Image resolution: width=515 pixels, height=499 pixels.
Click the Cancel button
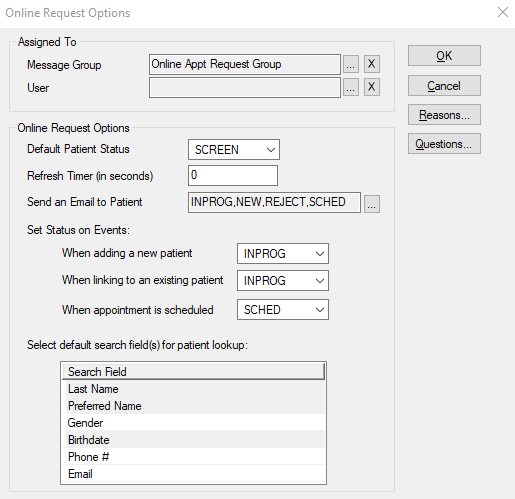tap(444, 86)
